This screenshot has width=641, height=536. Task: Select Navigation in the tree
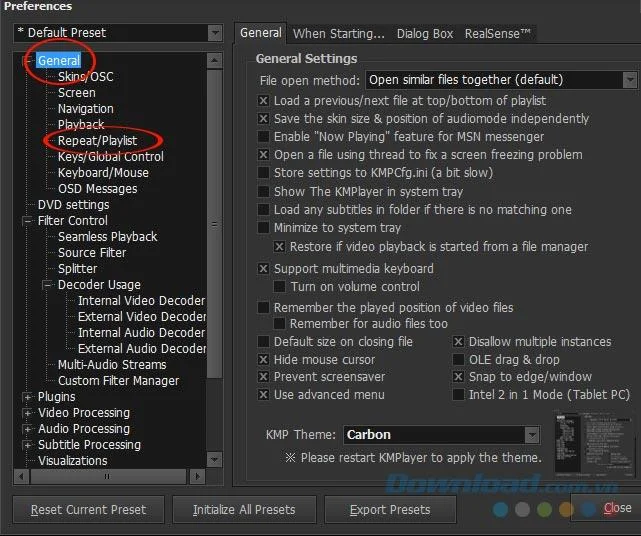pyautogui.click(x=85, y=109)
